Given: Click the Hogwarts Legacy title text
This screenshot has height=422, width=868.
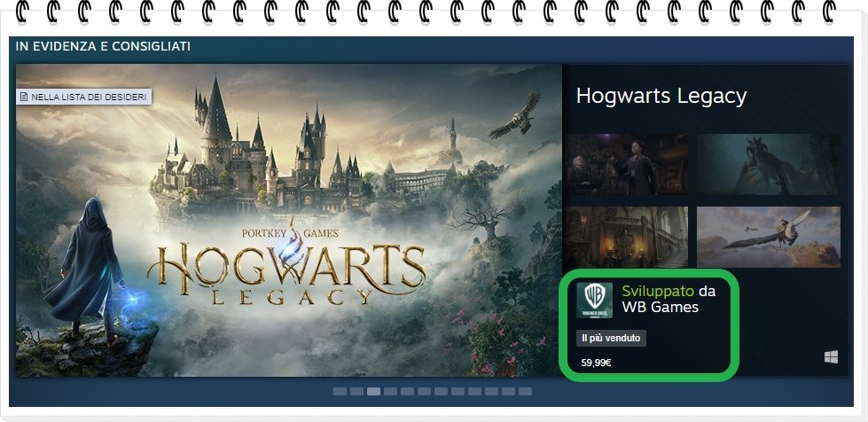Looking at the screenshot, I should (661, 96).
